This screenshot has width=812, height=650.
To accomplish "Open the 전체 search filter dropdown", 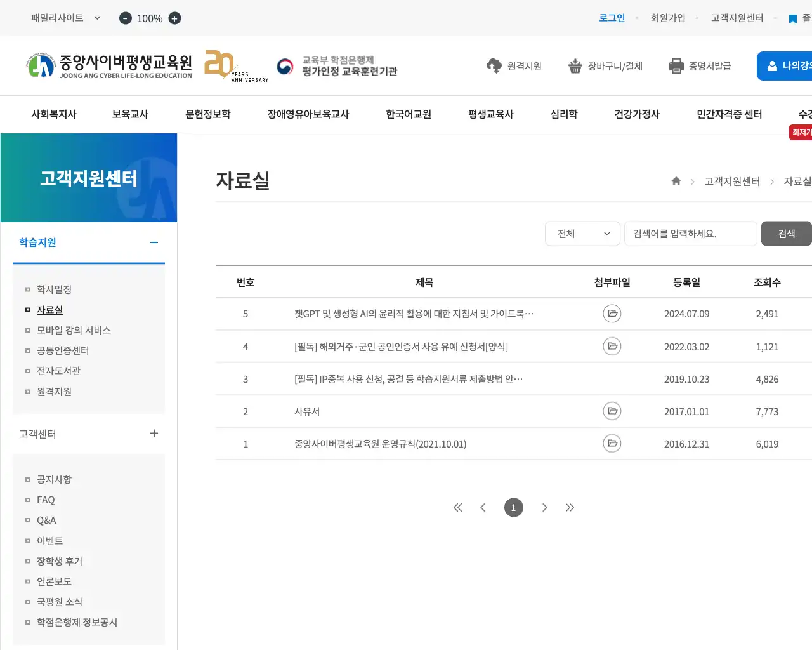I will point(582,234).
